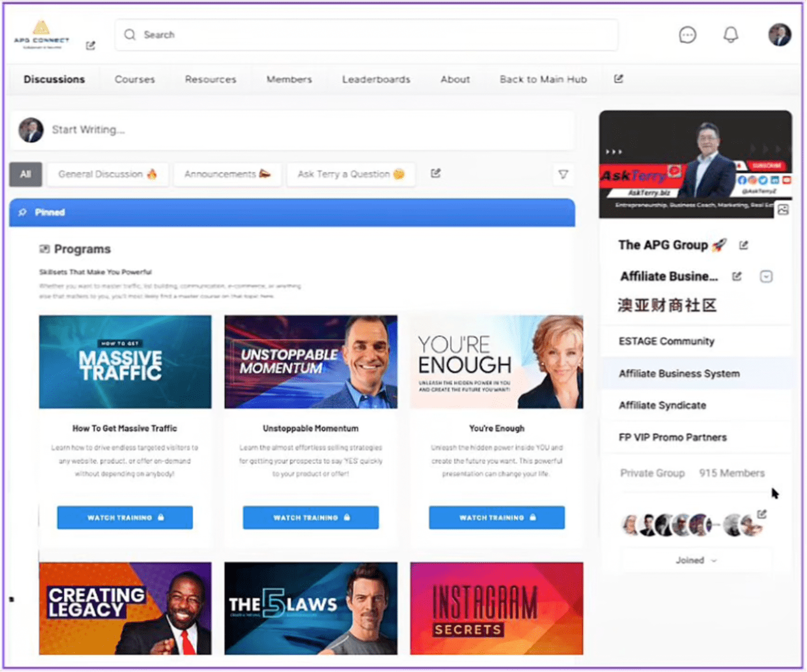807x672 pixels.
Task: Click the edit icon beside Affiliate Busine...
Action: tap(737, 276)
